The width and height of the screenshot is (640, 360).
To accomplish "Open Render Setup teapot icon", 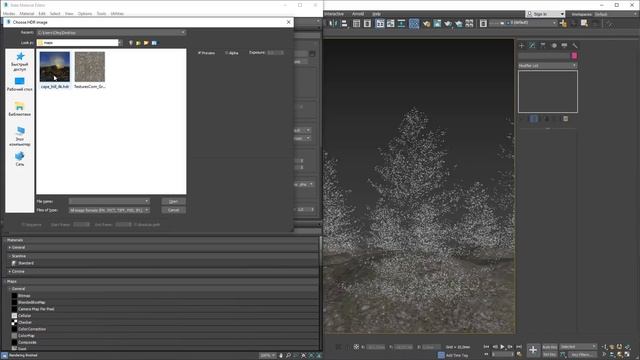I will click(x=427, y=24).
